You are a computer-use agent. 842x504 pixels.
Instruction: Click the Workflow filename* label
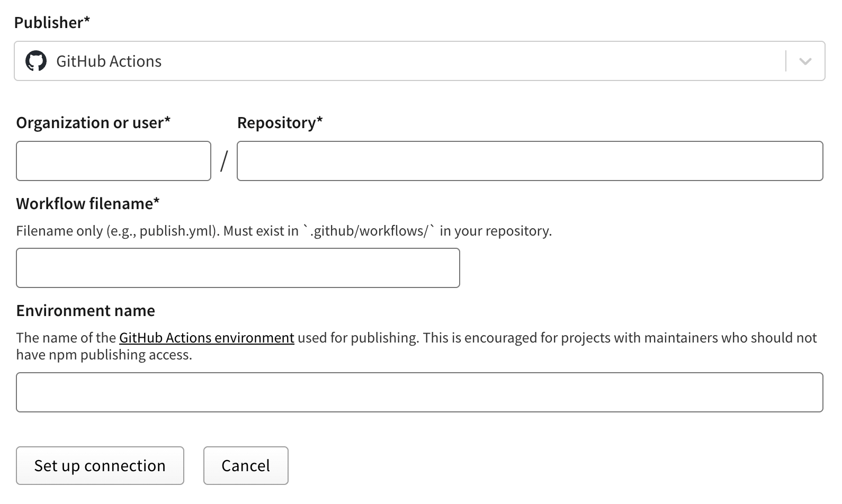pyautogui.click(x=88, y=204)
